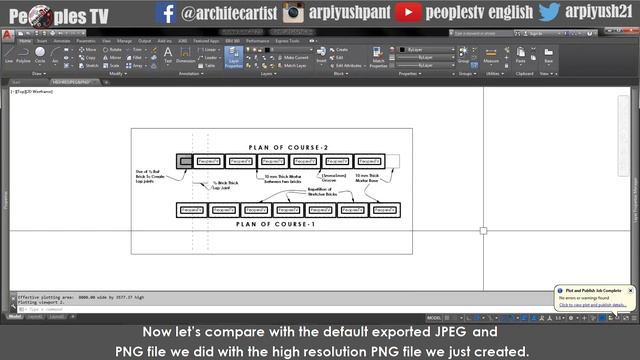Open the Annotate ribbon tab
Screen dimensions: 640x360
[62, 41]
